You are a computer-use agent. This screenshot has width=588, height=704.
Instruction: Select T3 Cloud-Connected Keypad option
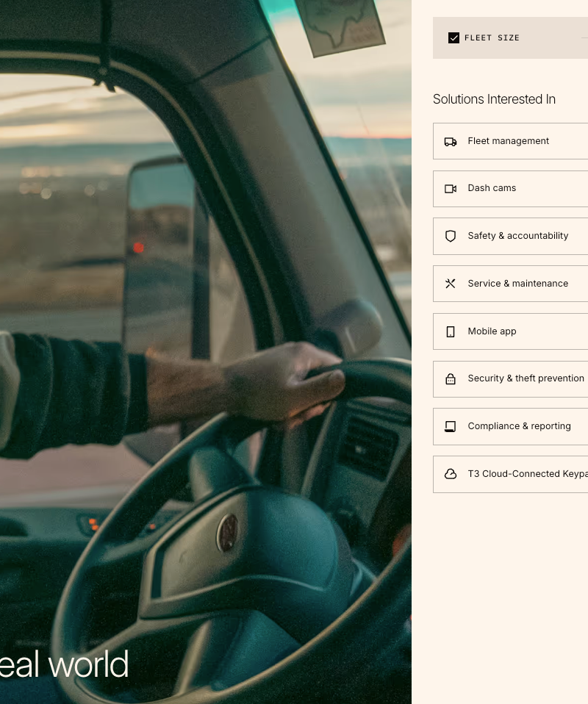510,474
